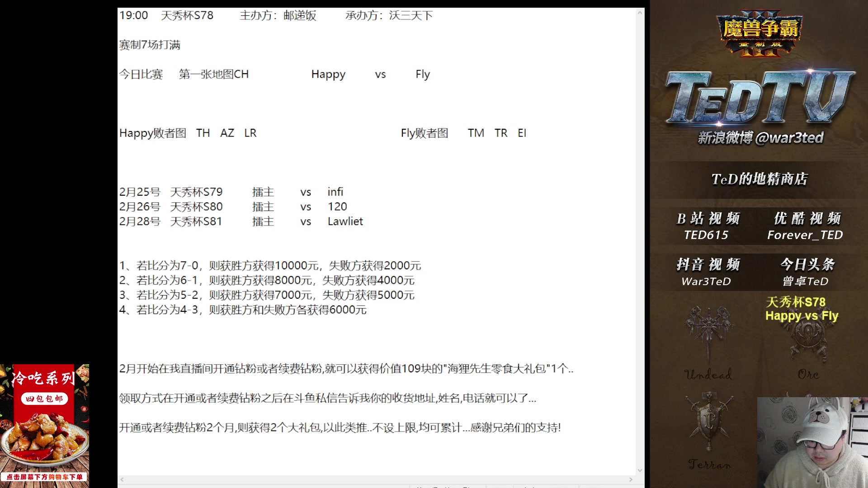The height and width of the screenshot is (488, 868).
Task: Click the horizontal scroll right arrow
Action: click(x=632, y=479)
